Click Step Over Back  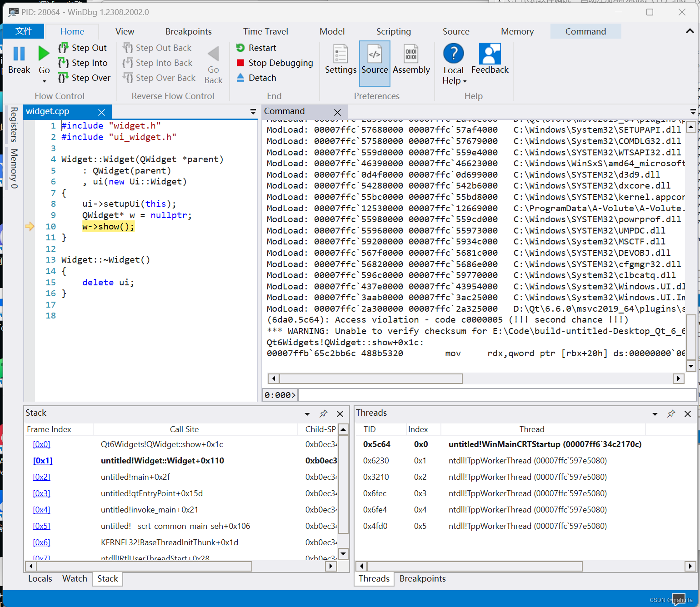pos(159,78)
